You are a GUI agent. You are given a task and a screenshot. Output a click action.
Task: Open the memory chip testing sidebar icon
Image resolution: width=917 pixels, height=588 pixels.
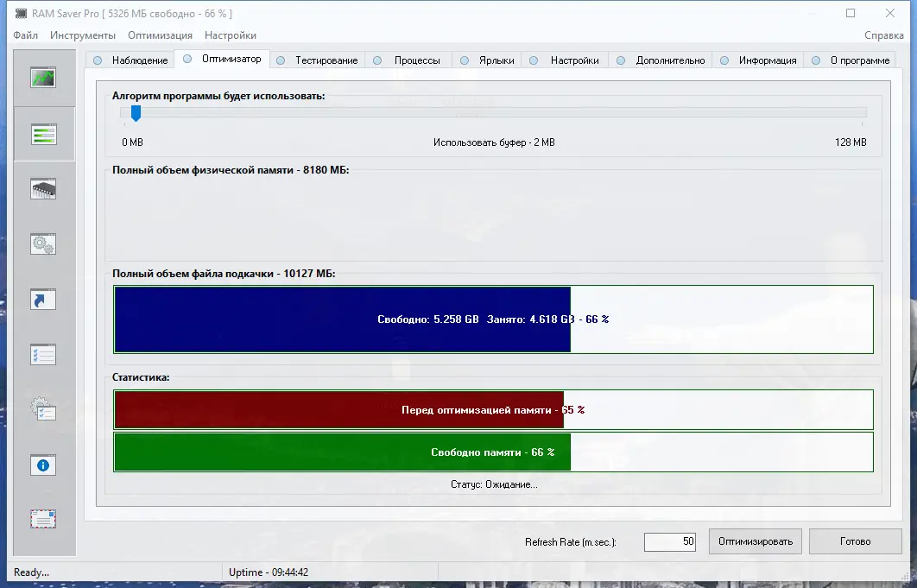point(43,189)
